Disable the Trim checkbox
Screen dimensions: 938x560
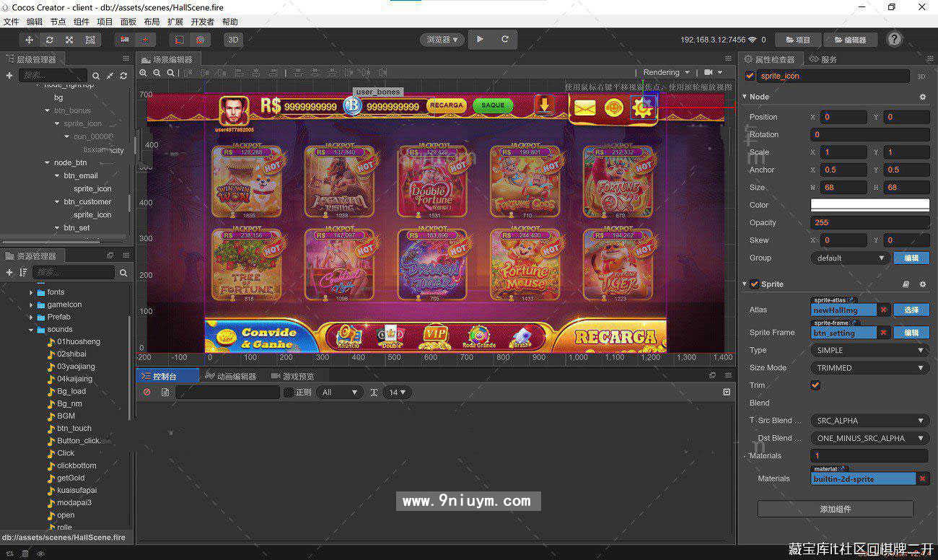click(815, 385)
